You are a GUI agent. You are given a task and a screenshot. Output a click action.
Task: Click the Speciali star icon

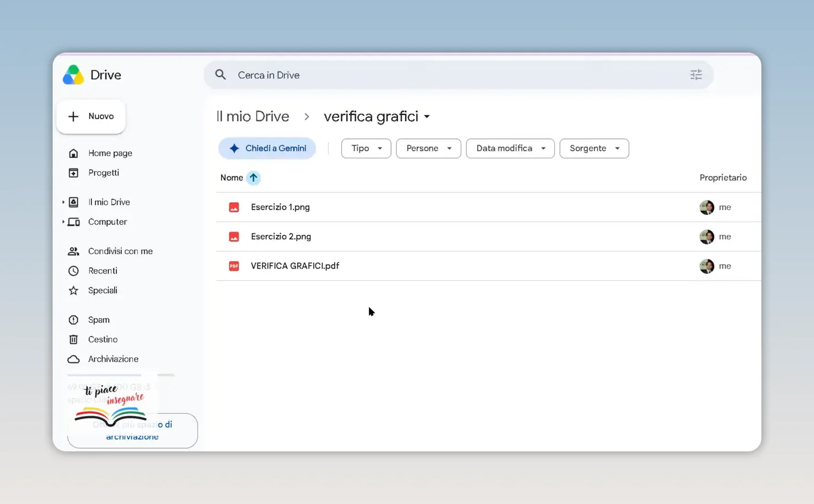coord(73,290)
